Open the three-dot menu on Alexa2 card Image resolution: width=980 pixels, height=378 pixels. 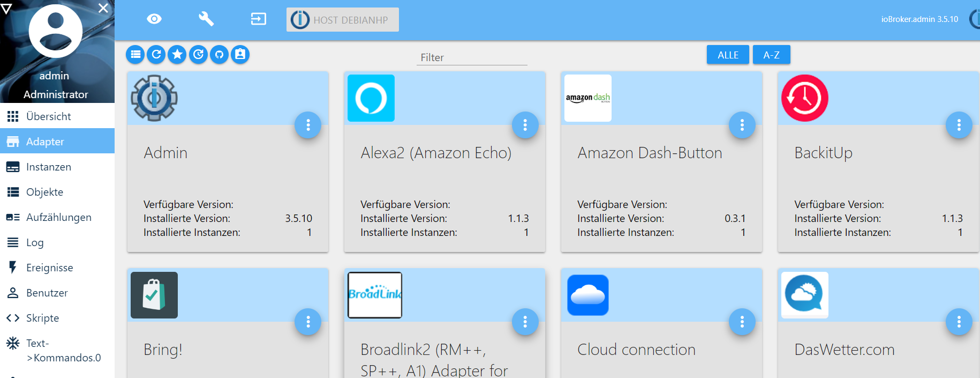pos(525,125)
